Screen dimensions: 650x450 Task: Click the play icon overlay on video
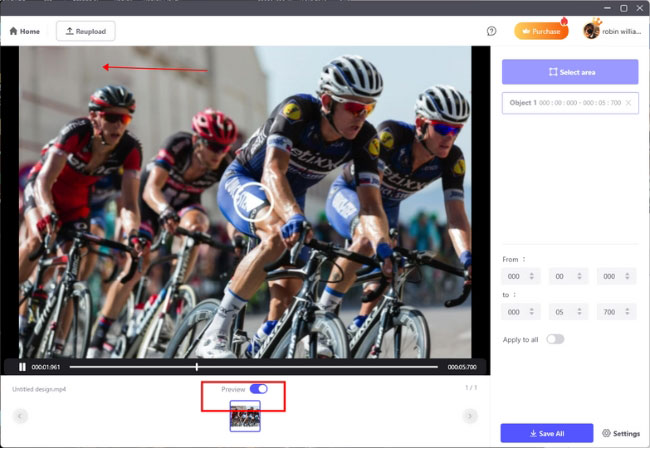point(254,202)
